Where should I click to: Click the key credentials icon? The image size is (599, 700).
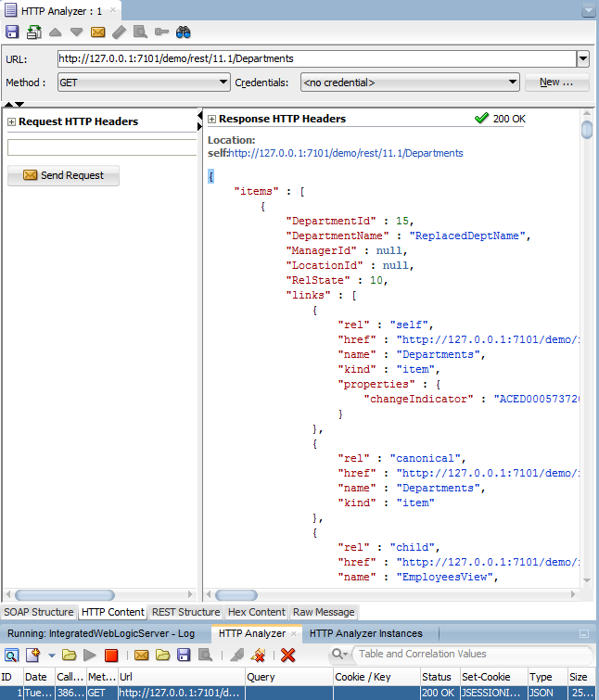[x=161, y=32]
